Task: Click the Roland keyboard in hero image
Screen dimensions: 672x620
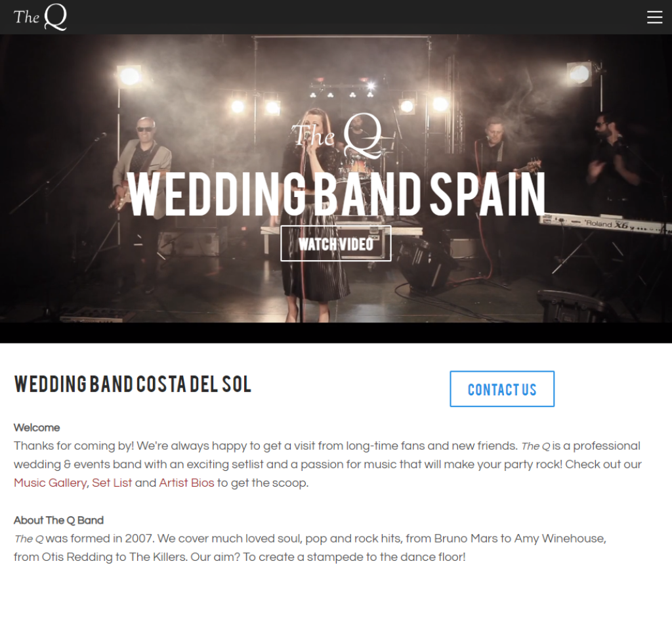Action: (x=604, y=224)
